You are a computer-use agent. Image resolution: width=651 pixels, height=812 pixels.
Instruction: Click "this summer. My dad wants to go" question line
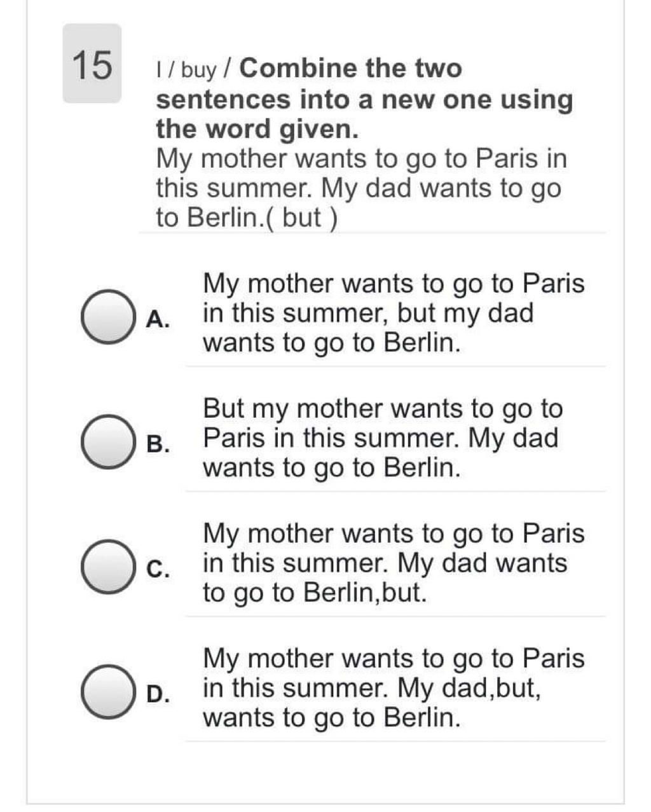click(x=359, y=188)
